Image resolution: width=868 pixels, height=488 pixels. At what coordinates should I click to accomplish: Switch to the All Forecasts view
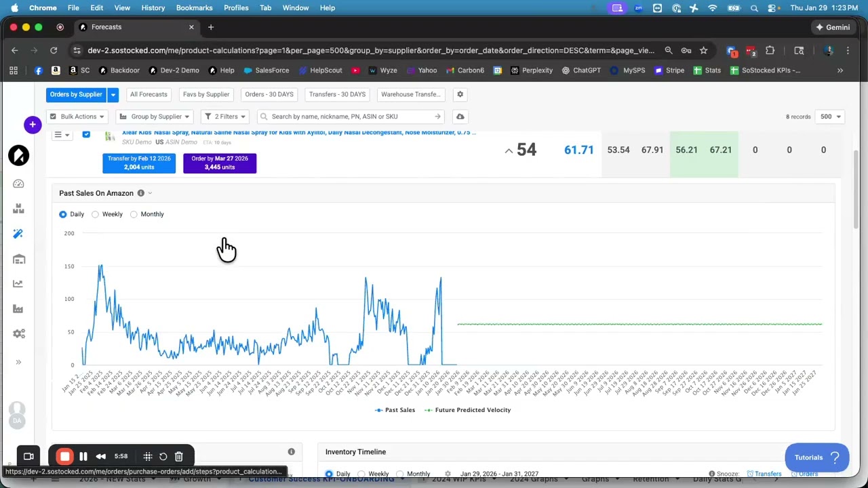tap(149, 94)
